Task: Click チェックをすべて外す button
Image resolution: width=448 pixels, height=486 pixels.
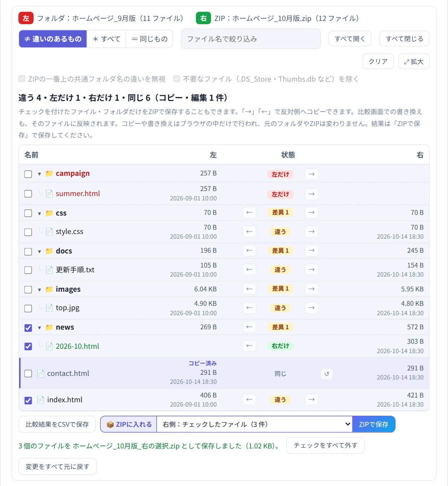Action: (x=325, y=445)
